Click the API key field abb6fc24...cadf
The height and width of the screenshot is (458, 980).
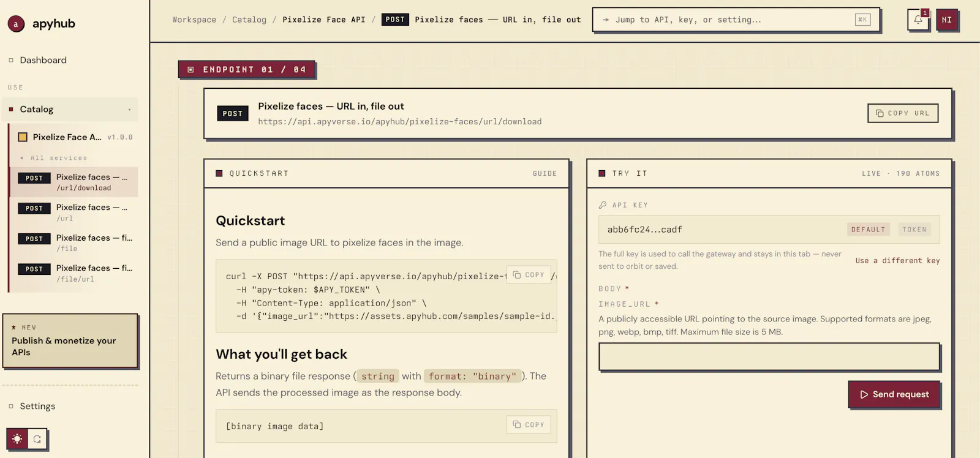click(x=769, y=230)
